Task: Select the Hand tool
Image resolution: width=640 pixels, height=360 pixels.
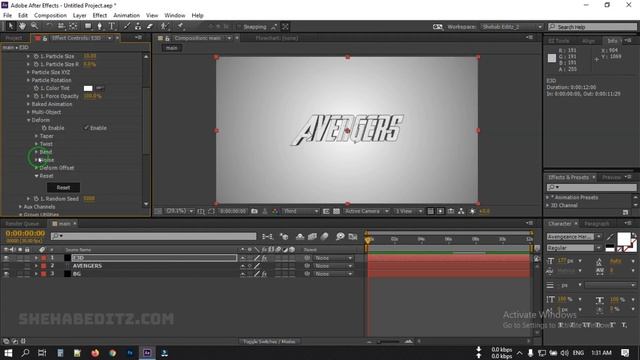Action: tap(22, 26)
